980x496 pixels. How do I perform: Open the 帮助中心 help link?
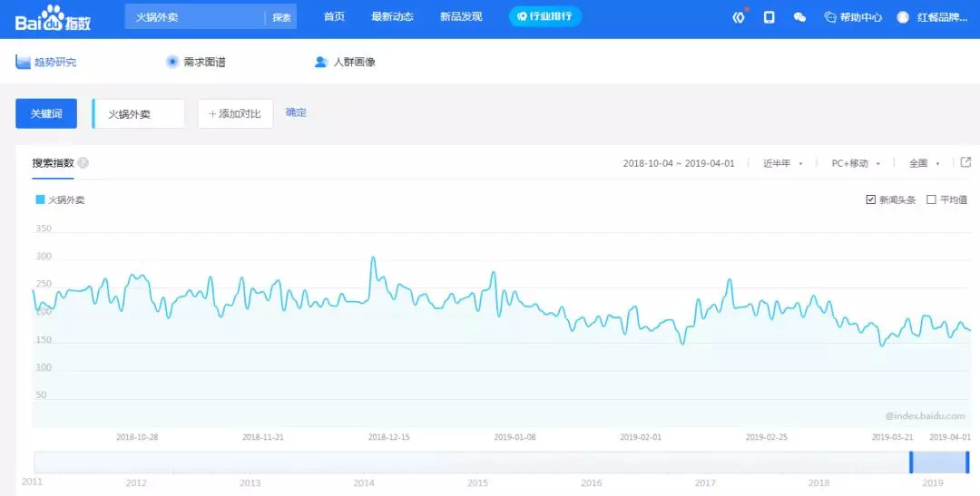[x=860, y=17]
